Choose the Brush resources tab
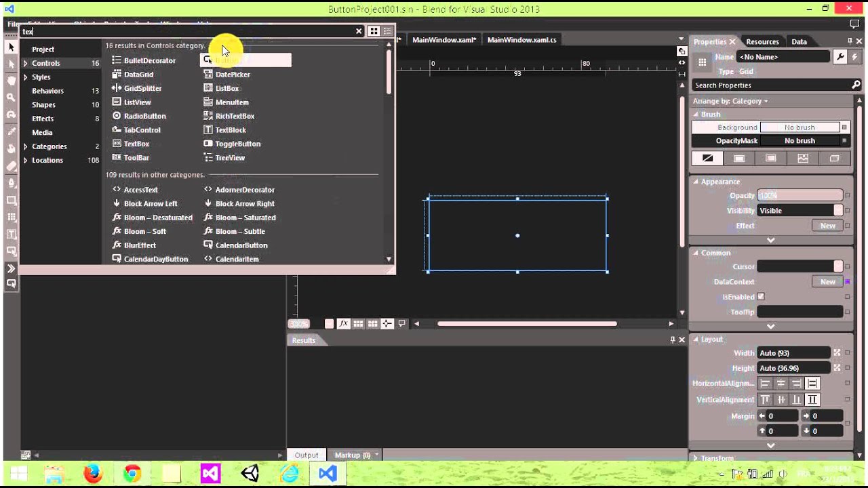 click(x=834, y=158)
